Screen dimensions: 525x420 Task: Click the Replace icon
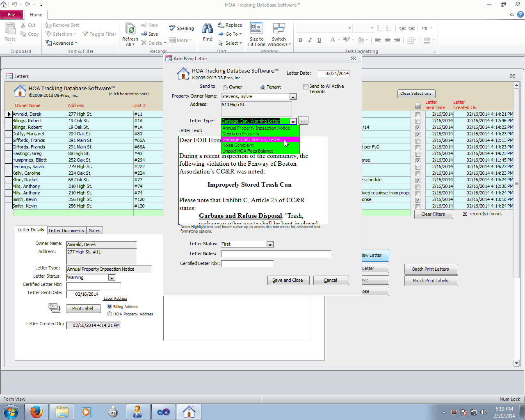(221, 25)
